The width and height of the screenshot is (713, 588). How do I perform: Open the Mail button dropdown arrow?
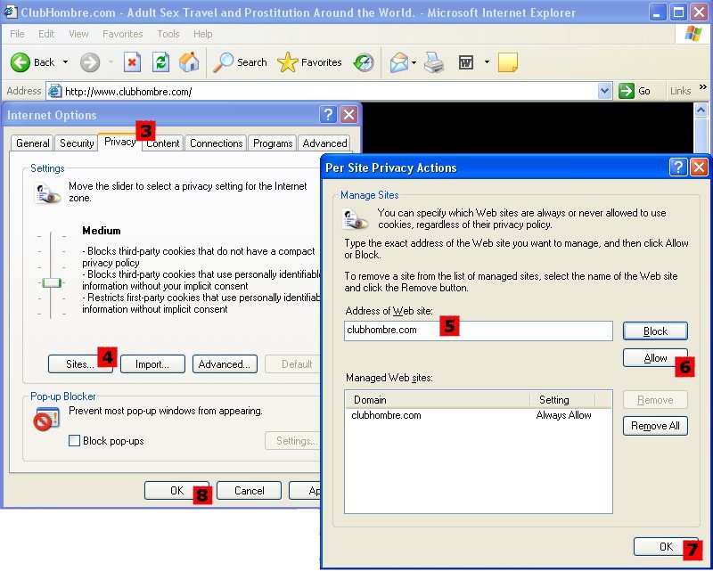click(414, 62)
